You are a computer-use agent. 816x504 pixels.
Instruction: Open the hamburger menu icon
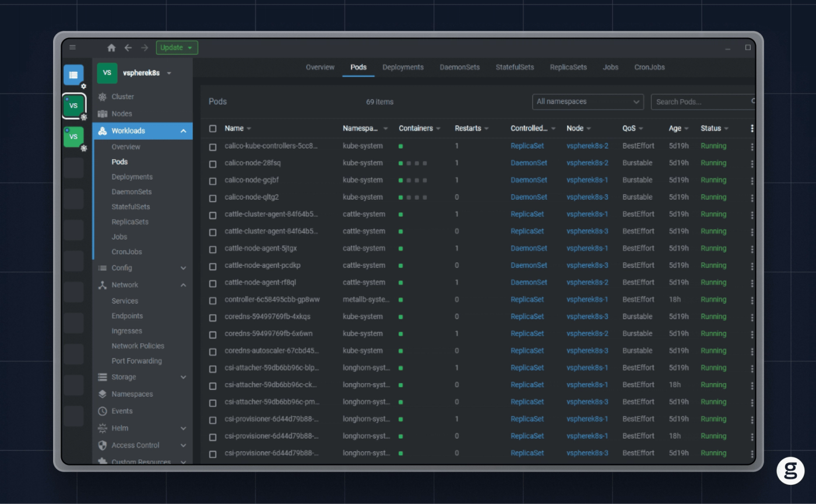click(x=72, y=48)
